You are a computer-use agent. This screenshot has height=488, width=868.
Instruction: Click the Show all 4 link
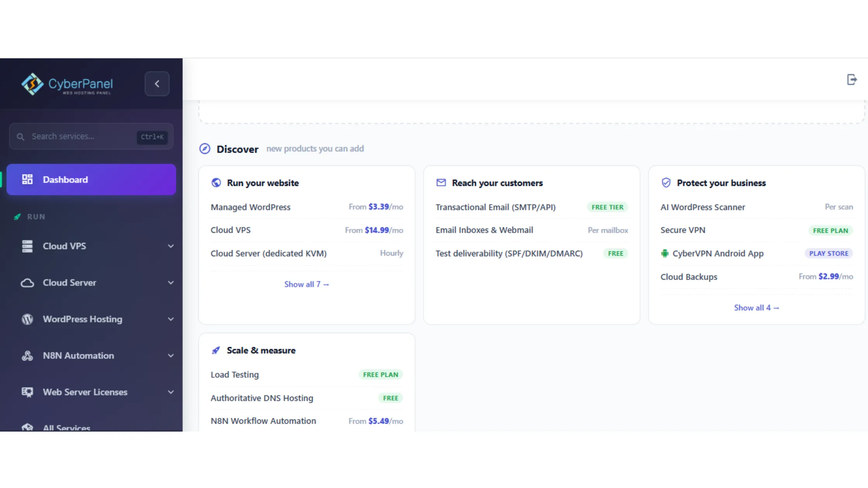756,308
